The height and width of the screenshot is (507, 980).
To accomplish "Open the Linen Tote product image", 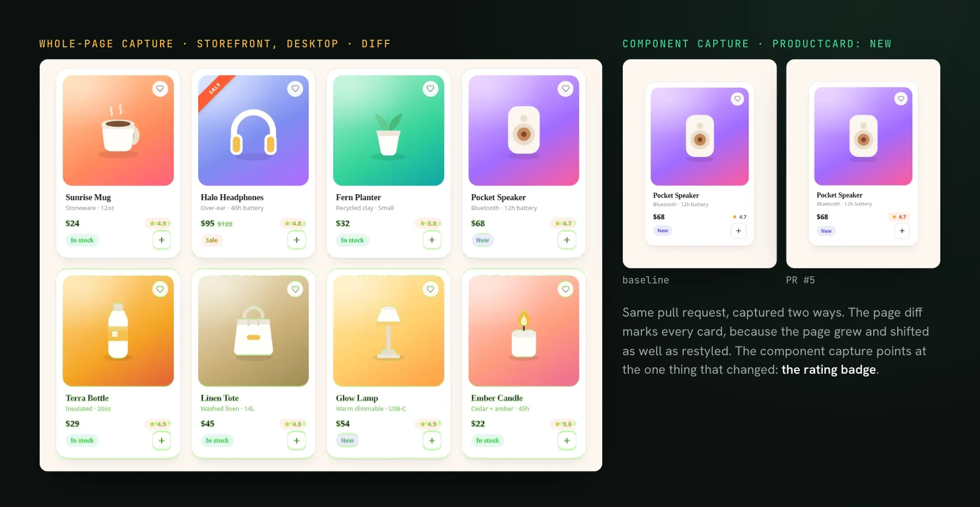I will (253, 331).
